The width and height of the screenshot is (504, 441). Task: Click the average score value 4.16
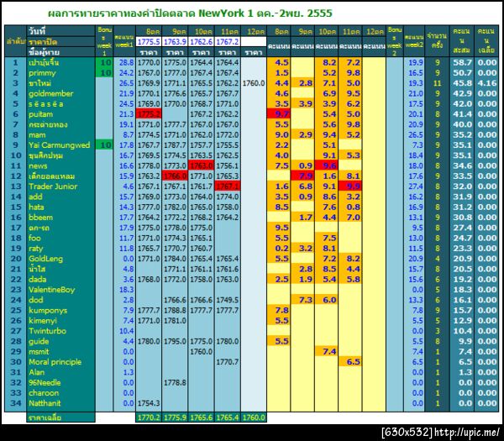(x=487, y=83)
